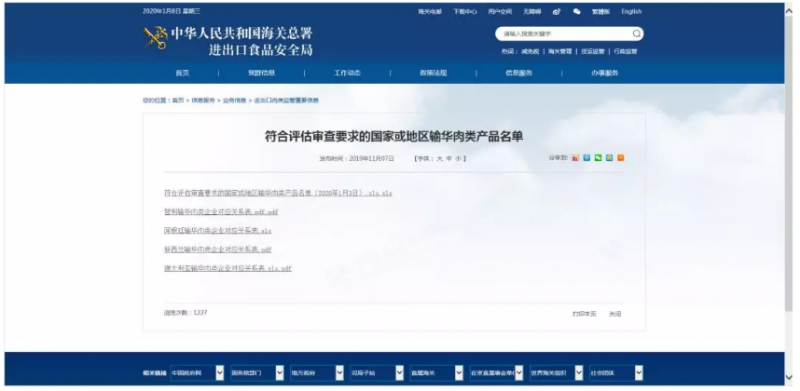Set font size to 大

pos(439,159)
